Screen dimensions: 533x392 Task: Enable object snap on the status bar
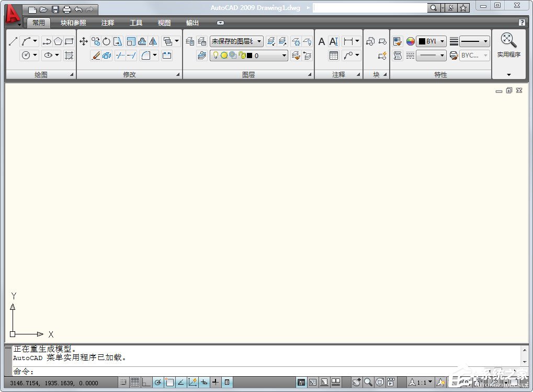click(x=169, y=382)
